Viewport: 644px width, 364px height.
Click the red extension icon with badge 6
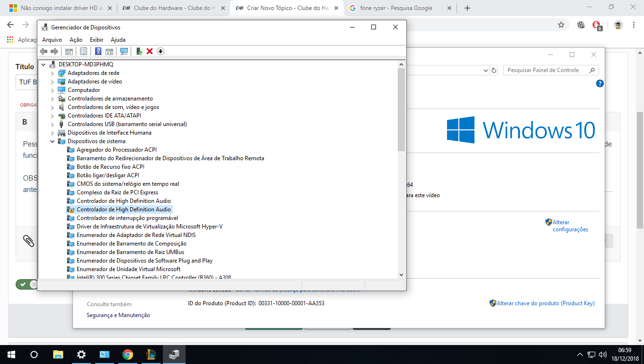[597, 25]
